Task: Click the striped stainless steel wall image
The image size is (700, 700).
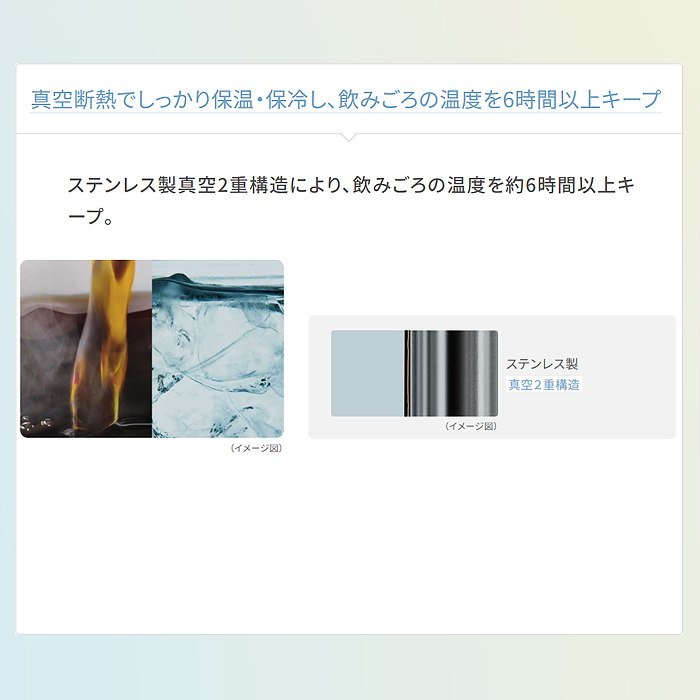Action: pos(451,374)
